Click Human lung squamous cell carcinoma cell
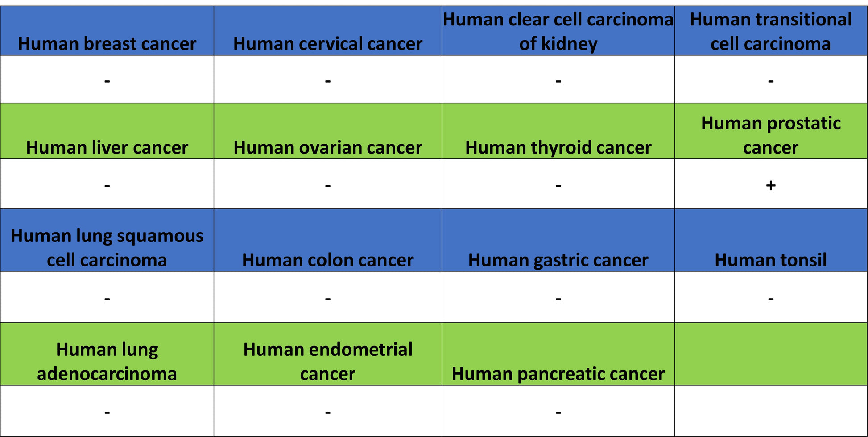 [x=107, y=240]
